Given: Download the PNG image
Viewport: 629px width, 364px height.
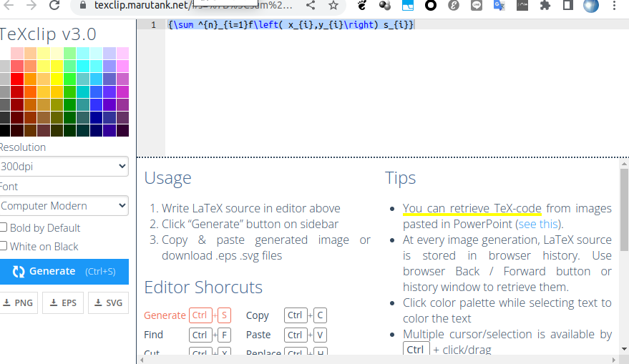Looking at the screenshot, I should click(x=19, y=302).
